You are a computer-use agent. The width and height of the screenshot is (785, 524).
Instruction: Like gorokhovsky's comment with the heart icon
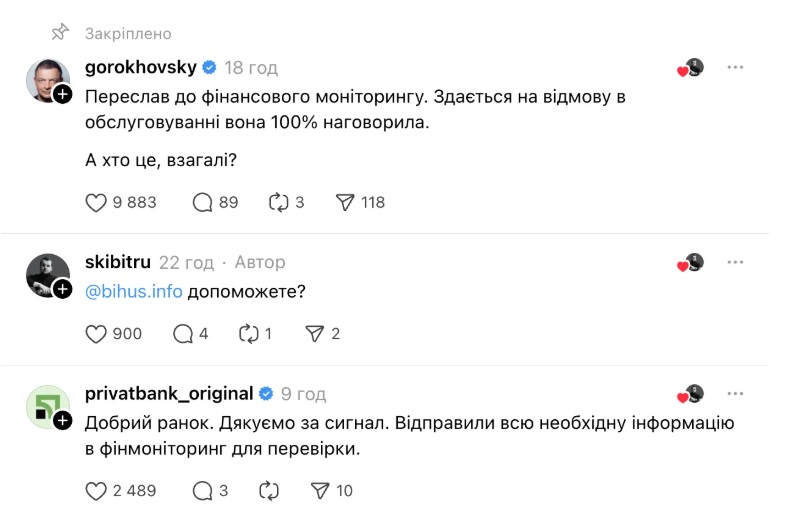point(96,202)
